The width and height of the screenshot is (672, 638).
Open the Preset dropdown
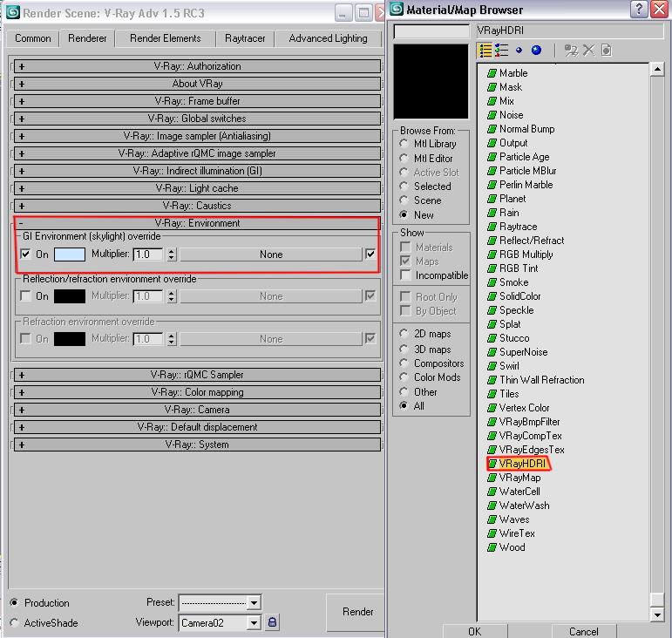pos(254,602)
